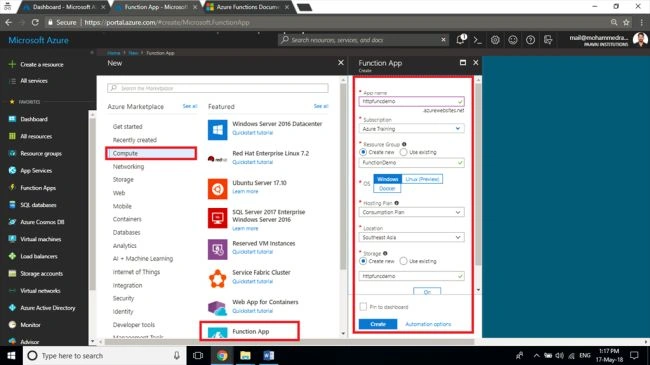Open notifications bell icon
650x365 pixels.
coord(461,40)
